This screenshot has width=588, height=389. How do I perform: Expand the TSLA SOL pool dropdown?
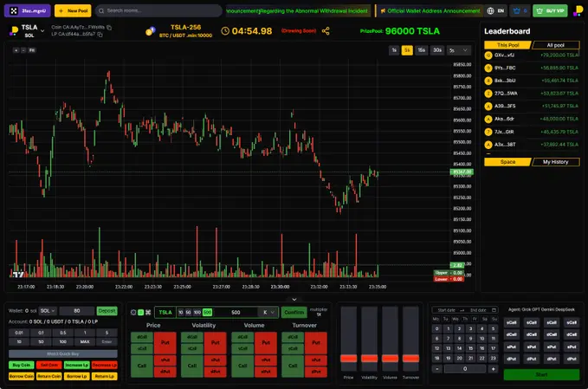coord(42,31)
